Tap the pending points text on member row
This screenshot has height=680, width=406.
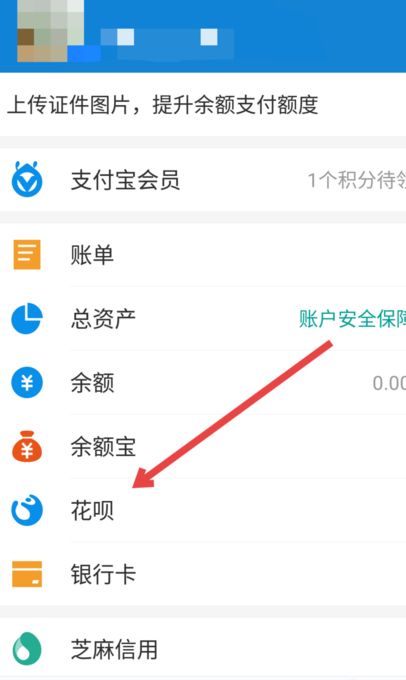tap(357, 180)
